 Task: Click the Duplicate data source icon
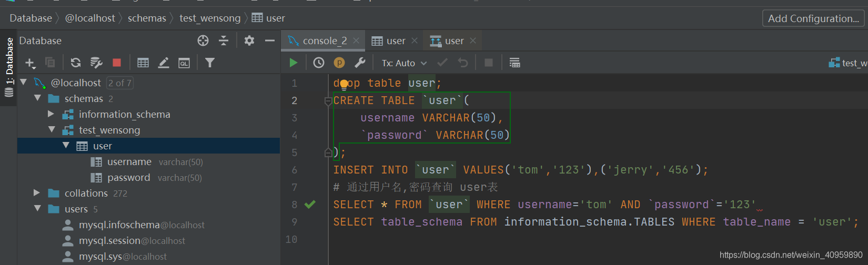pos(50,63)
